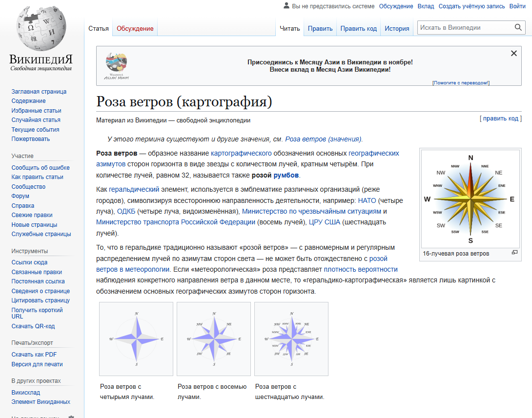This screenshot has height=418, width=532.
Task: Click the Войти login link
Action: coord(517,6)
